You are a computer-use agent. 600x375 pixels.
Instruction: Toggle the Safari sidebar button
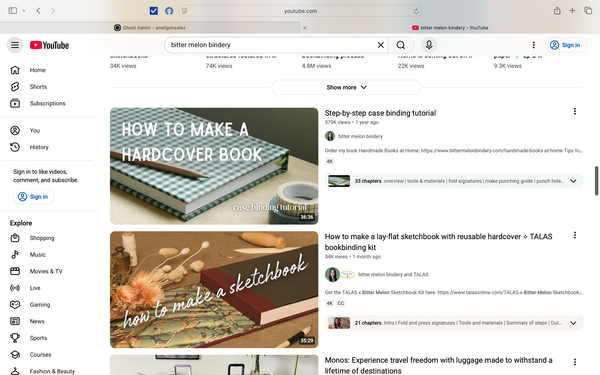tap(13, 11)
